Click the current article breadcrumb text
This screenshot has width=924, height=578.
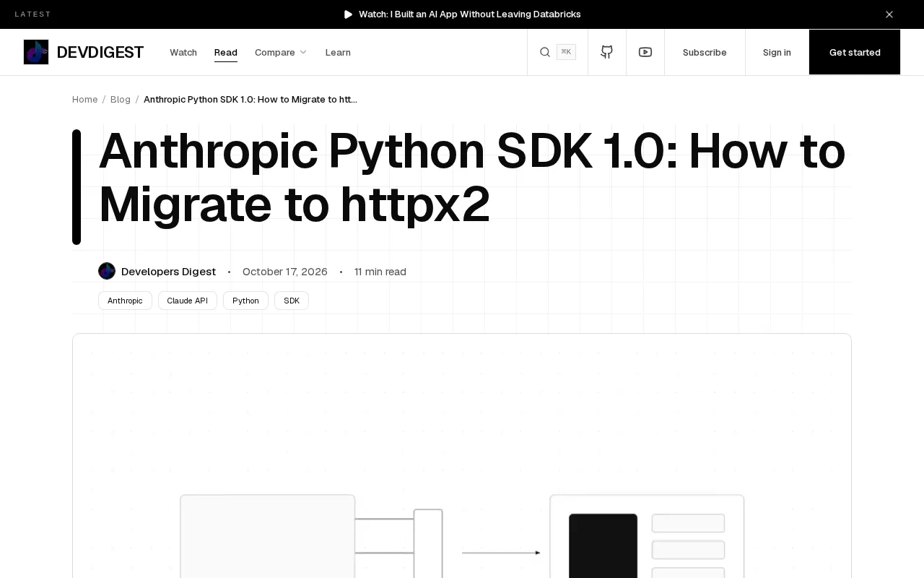point(250,99)
